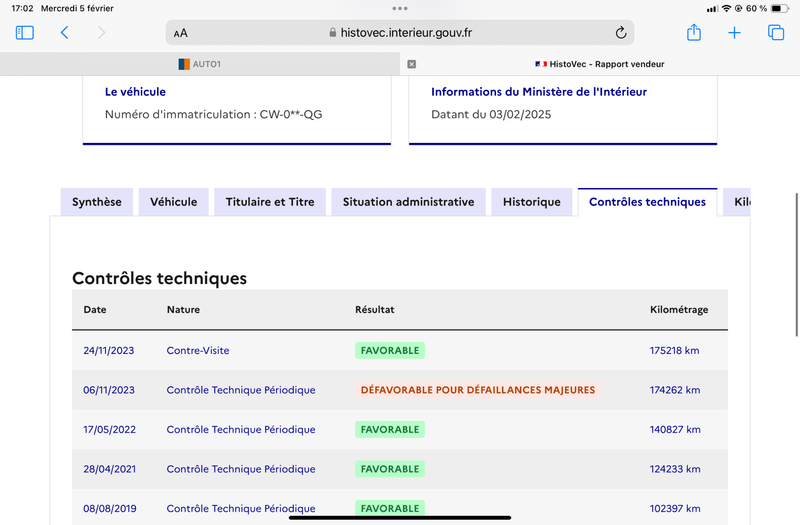Image resolution: width=800 pixels, height=525 pixels.
Task: Click the FAVORABLE badge for 28/04/2021
Action: (390, 469)
